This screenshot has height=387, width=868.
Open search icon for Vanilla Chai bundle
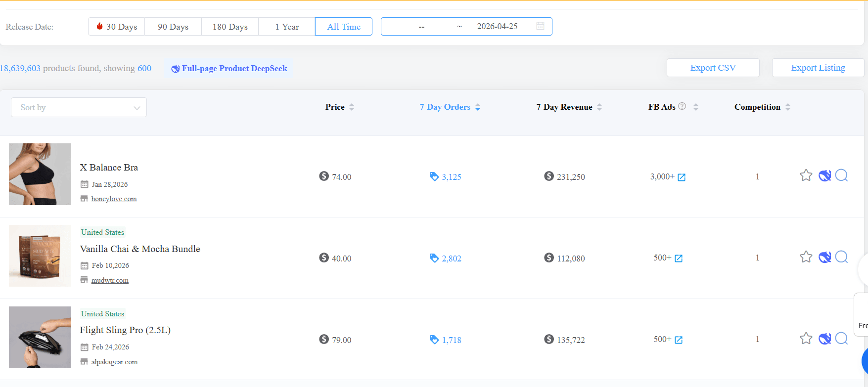pos(841,257)
